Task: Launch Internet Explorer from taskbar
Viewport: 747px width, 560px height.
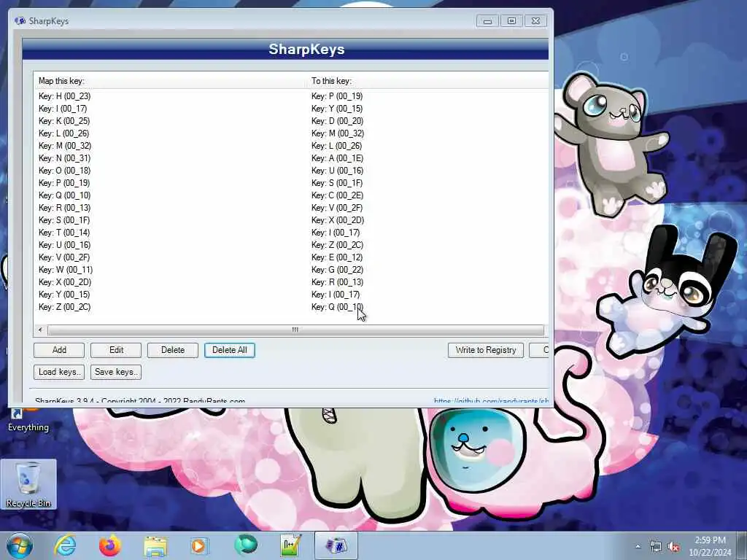Action: tap(65, 545)
